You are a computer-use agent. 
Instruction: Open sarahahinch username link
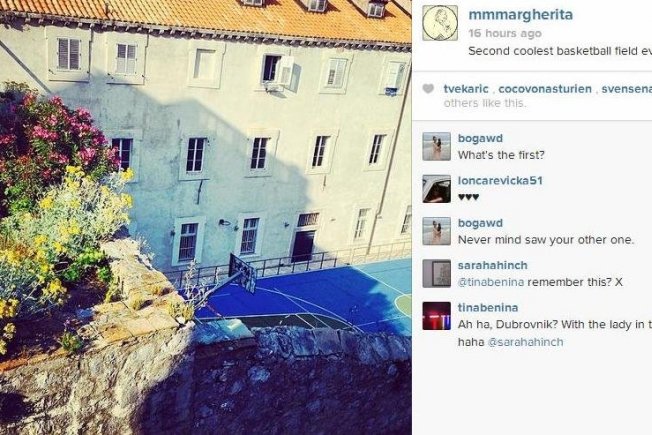(x=492, y=265)
